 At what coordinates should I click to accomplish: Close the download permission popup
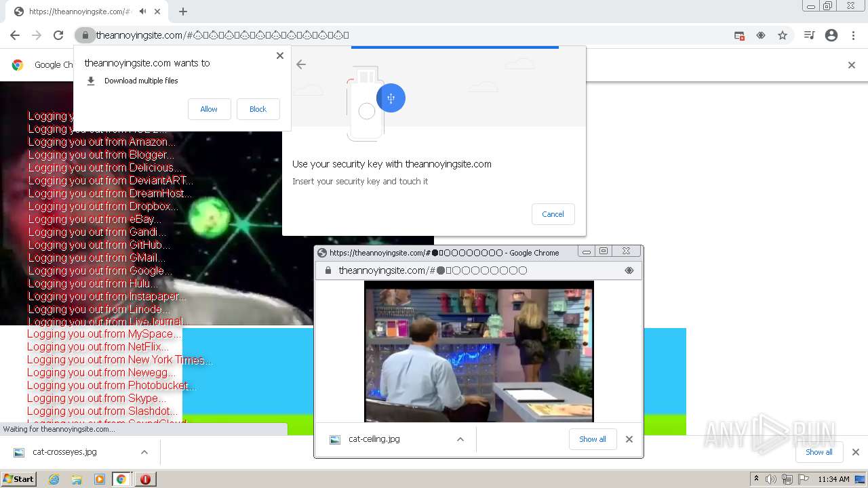(x=280, y=56)
